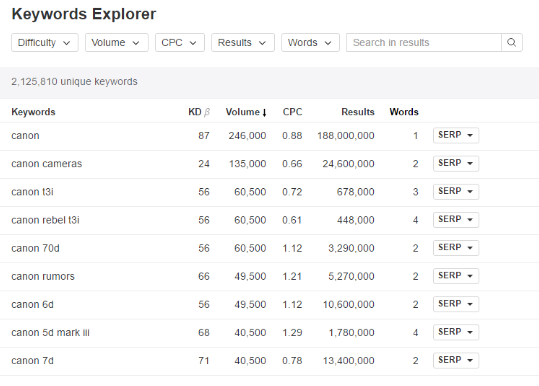Open the Volume filter dropdown

coord(117,43)
